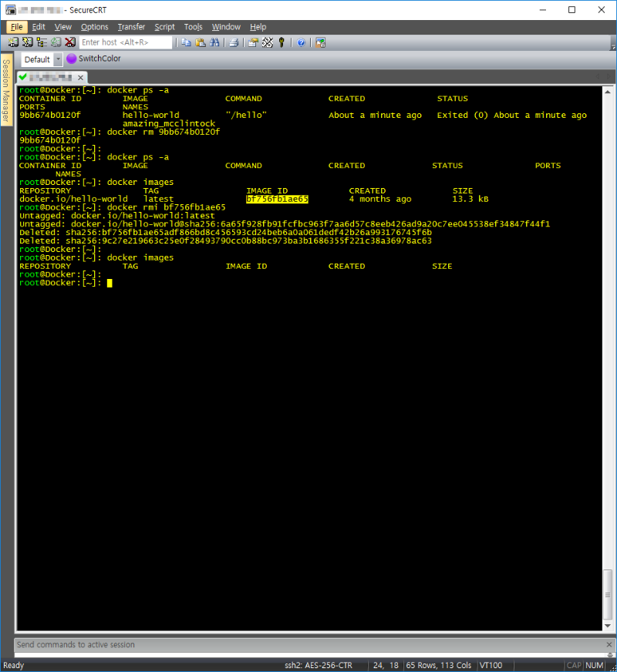Screen dimensions: 617x672
Task: Click the Connect session toolbar icon
Action: 13,42
